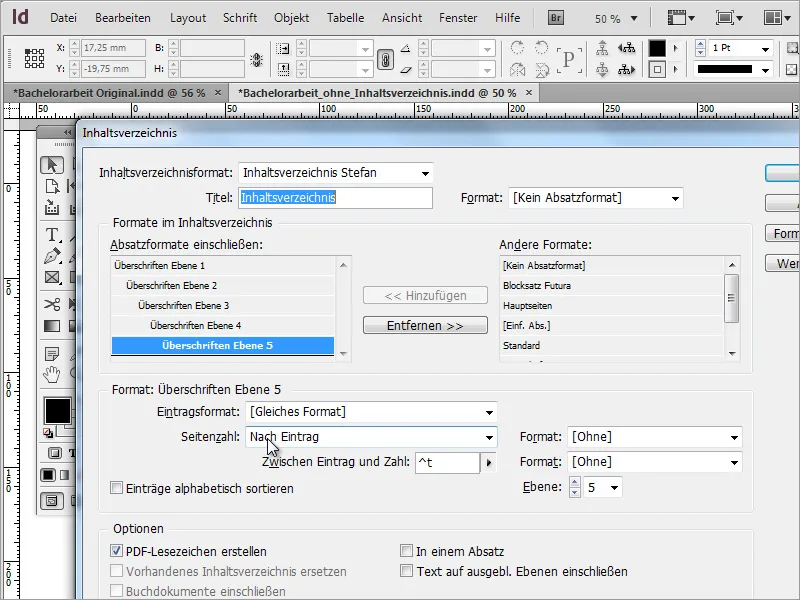Click into the Titel text field

pos(335,198)
